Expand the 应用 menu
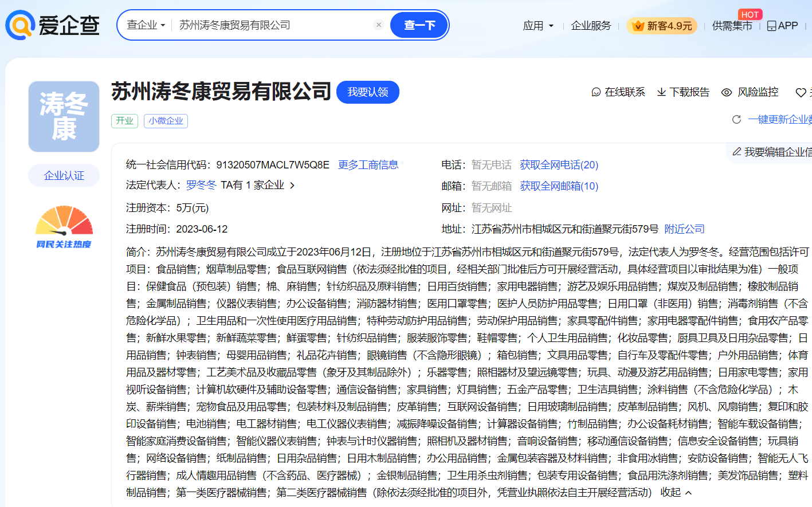The height and width of the screenshot is (507, 812). pos(538,26)
